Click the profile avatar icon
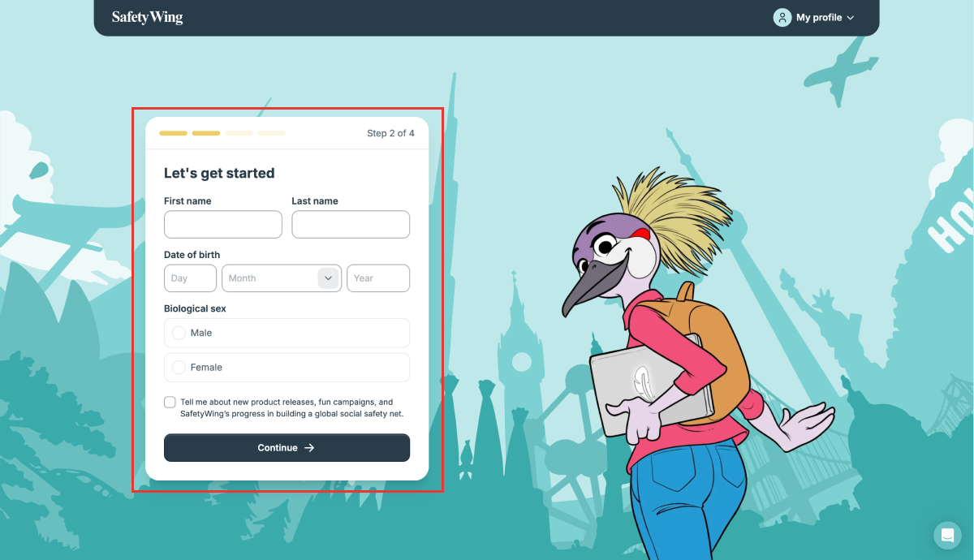 pos(782,17)
